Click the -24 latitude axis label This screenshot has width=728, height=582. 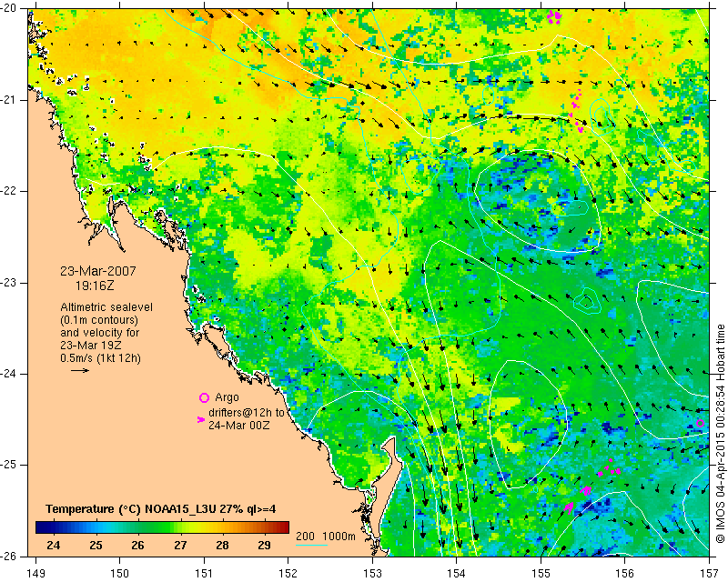pyautogui.click(x=9, y=374)
